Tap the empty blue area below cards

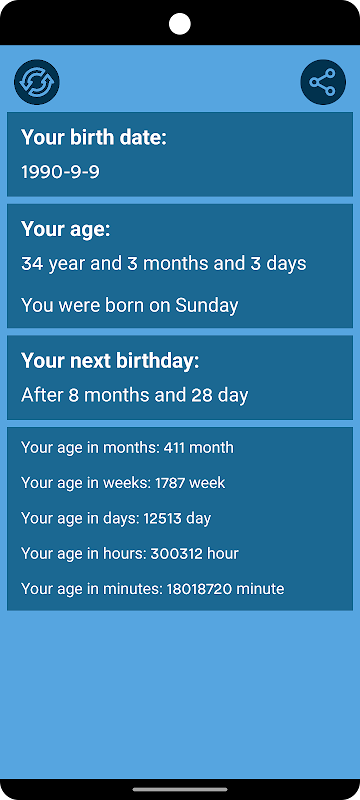(180, 694)
